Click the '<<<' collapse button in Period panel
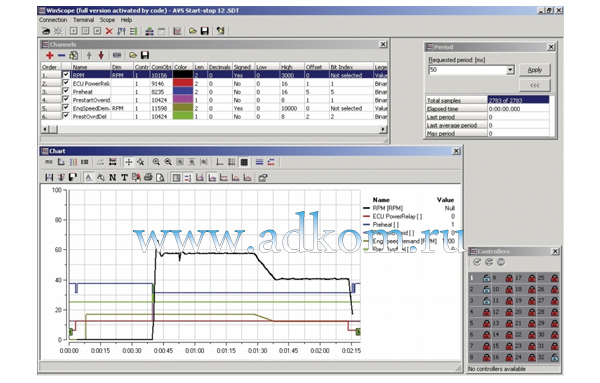 point(535,85)
